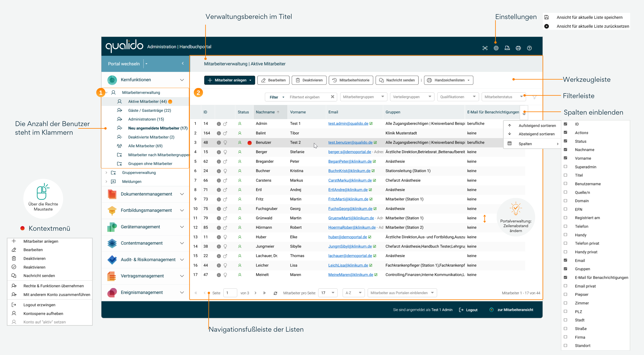644x355 pixels.
Task: Uncheck the Gruppen column checkbox
Action: click(565, 269)
